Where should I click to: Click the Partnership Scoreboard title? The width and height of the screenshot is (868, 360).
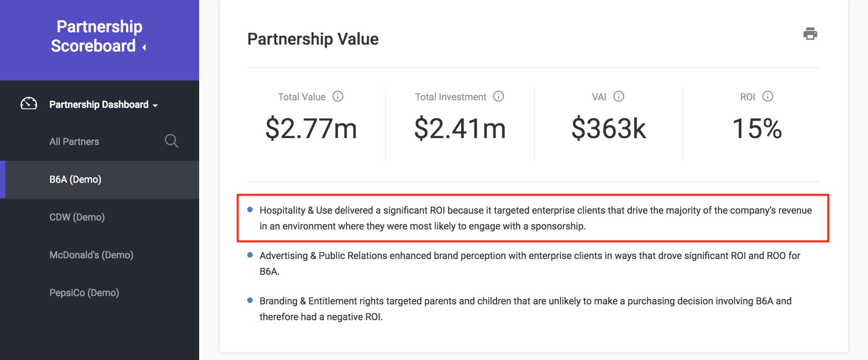point(97,36)
